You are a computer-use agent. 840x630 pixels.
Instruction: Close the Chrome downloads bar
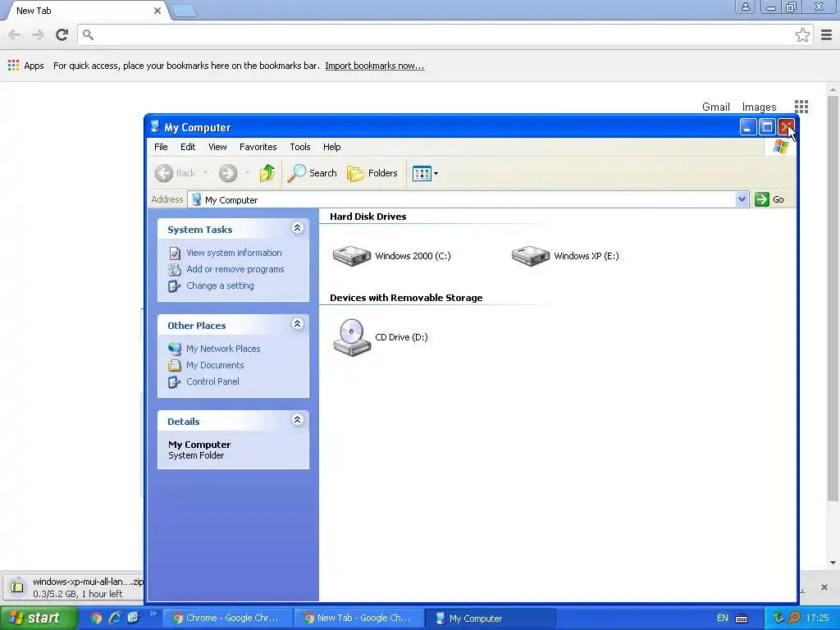[x=824, y=587]
